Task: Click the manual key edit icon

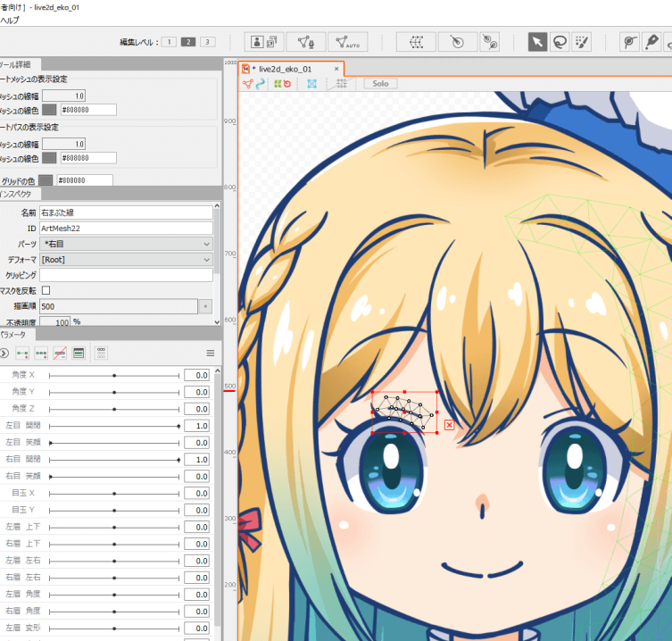Action: (79, 354)
